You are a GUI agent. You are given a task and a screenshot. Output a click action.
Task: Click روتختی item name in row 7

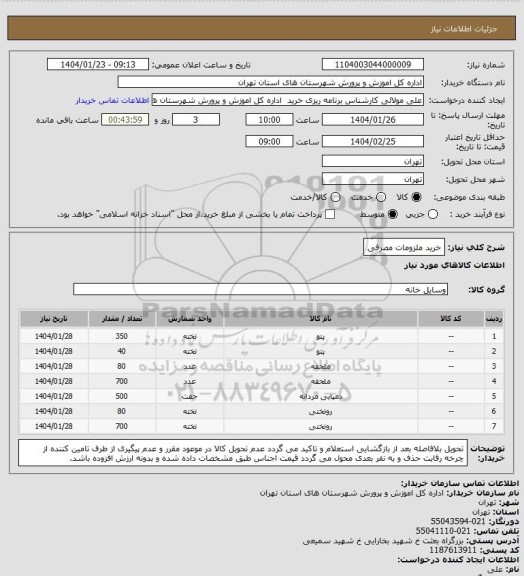pyautogui.click(x=320, y=426)
